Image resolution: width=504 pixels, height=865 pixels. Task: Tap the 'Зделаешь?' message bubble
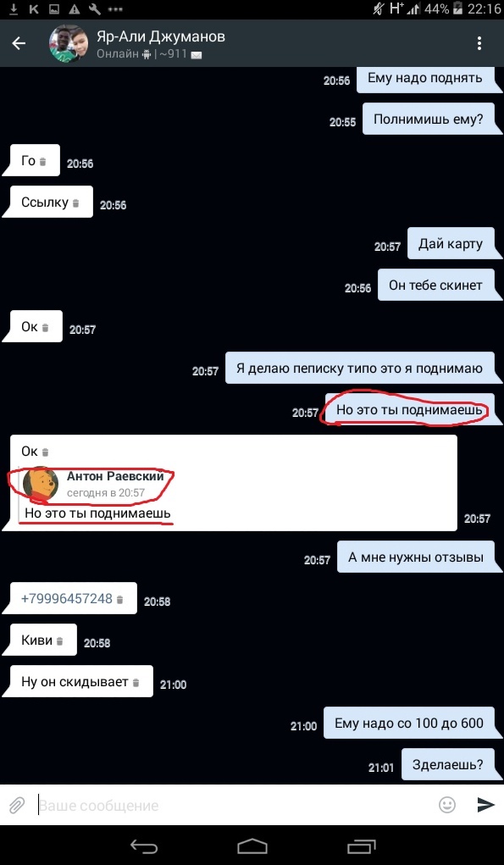coord(448,764)
